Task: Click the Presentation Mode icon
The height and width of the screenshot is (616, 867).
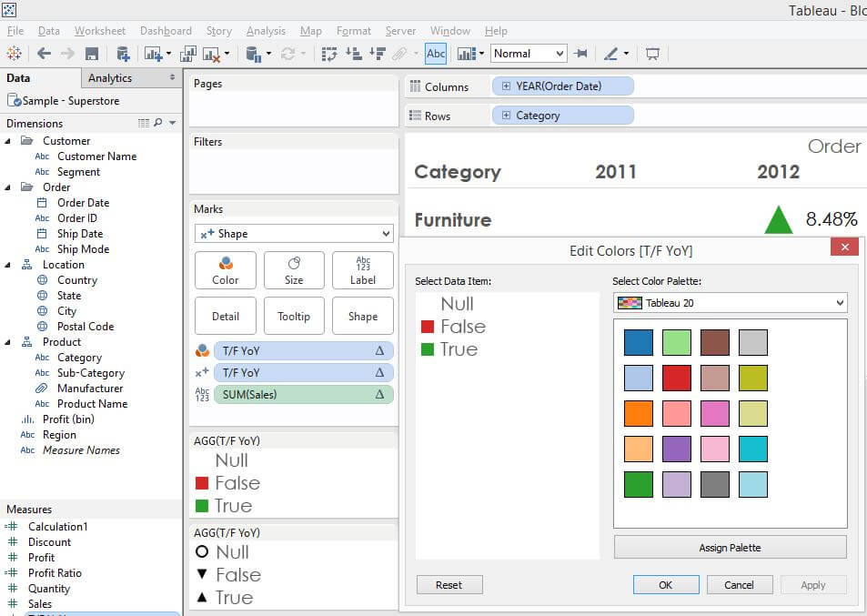Action: (652, 54)
